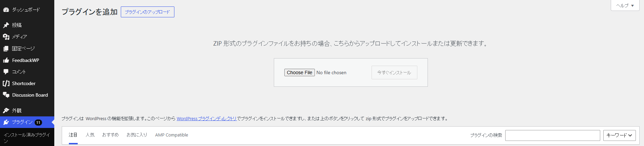Select the おすすめ tab
Screen dimensions: 644x146
(111, 135)
